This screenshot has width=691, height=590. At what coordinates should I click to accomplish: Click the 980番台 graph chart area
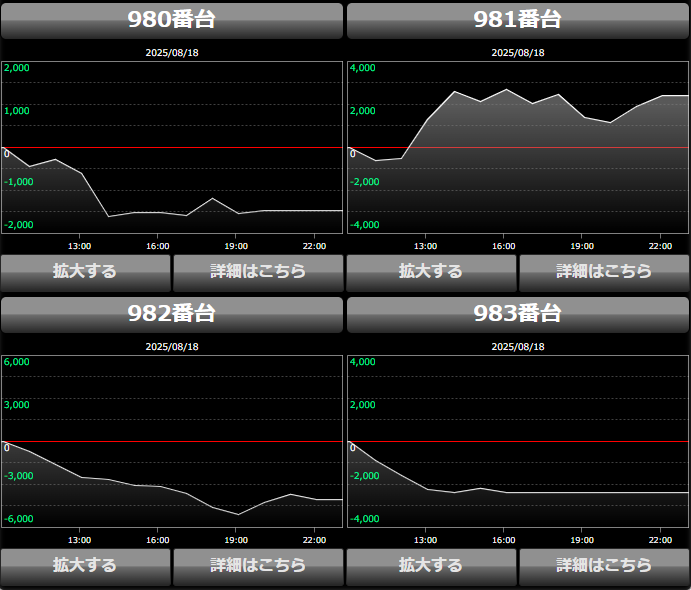[x=172, y=147]
